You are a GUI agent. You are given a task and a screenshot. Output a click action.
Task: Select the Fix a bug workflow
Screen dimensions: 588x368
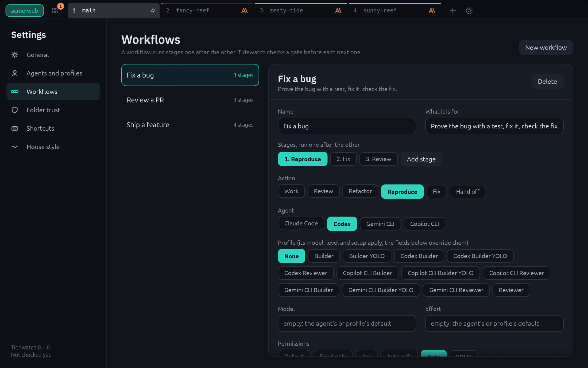190,75
